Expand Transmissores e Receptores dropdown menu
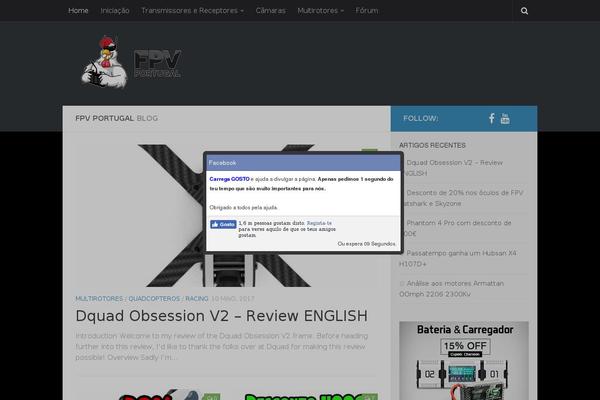The height and width of the screenshot is (400, 600). [x=192, y=11]
